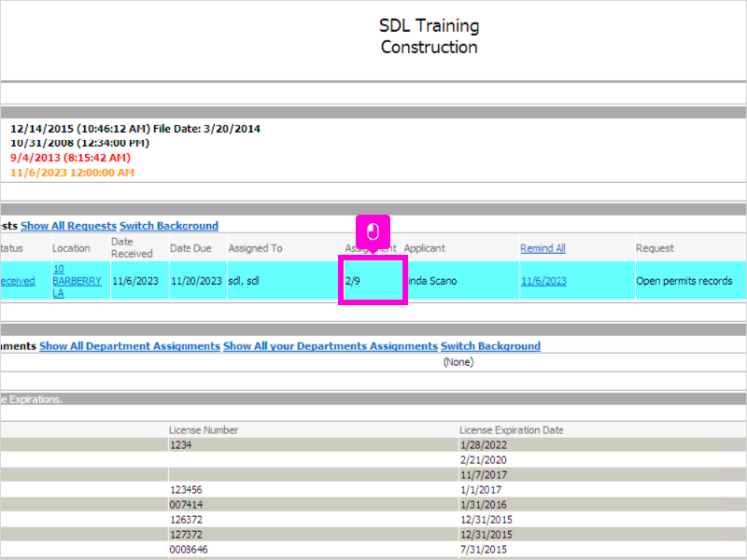Select license number 1234
Image resolution: width=747 pixels, height=560 pixels.
(x=180, y=445)
